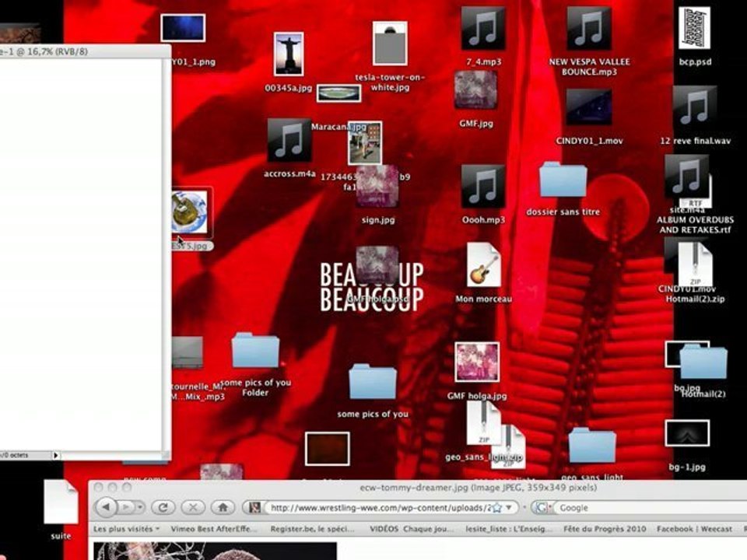Click the wrestling image in browser
747x560 pixels.
point(215,551)
